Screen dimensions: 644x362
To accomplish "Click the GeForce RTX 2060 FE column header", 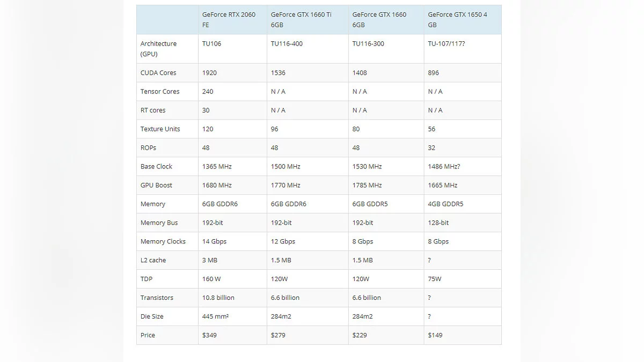I will coord(229,20).
